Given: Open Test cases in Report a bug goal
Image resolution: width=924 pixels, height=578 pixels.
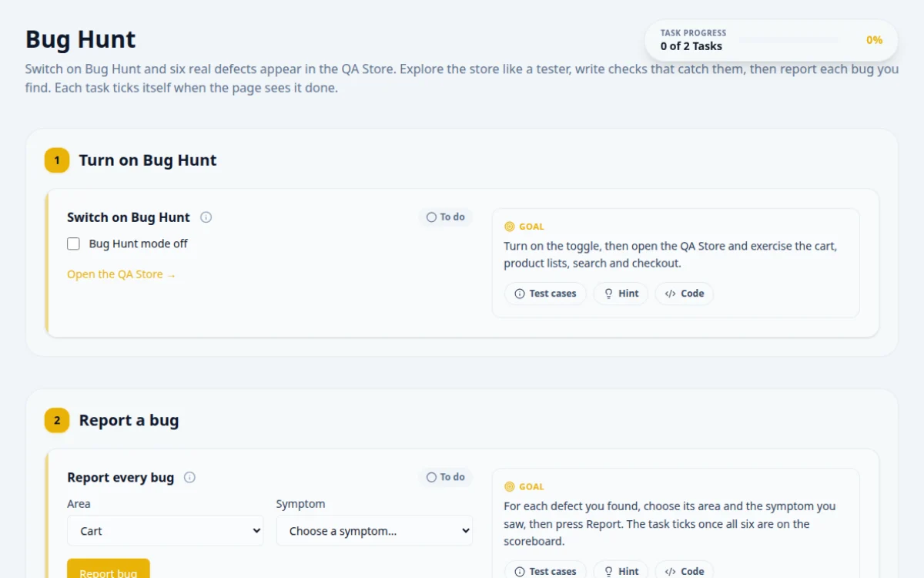Looking at the screenshot, I should click(545, 571).
